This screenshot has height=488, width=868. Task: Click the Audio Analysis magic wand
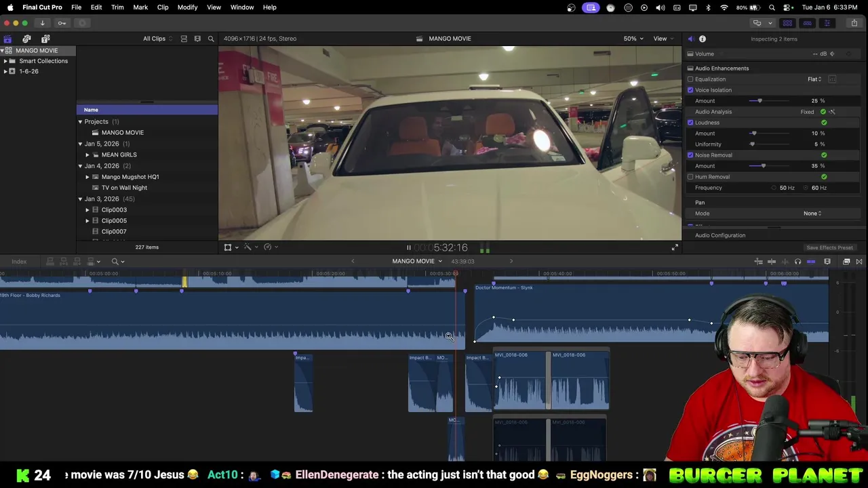pos(832,112)
